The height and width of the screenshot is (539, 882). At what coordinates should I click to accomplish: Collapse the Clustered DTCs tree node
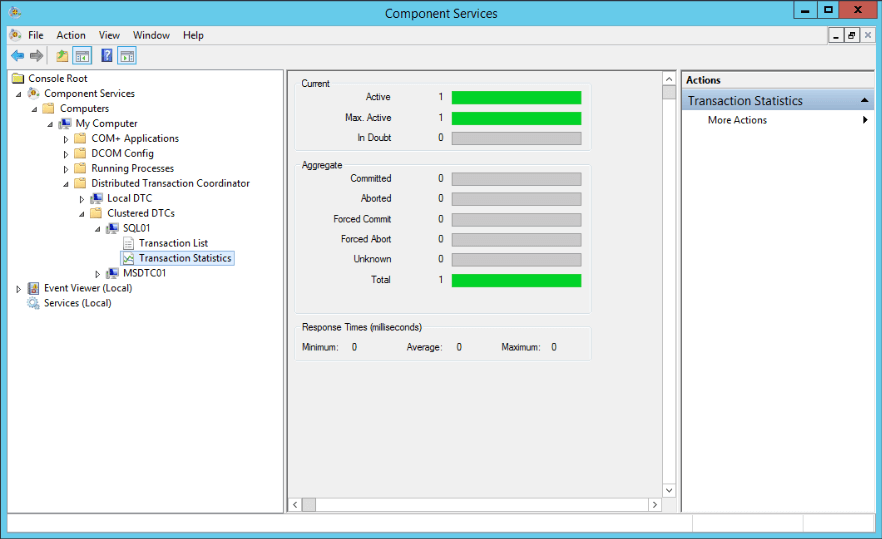tap(83, 213)
